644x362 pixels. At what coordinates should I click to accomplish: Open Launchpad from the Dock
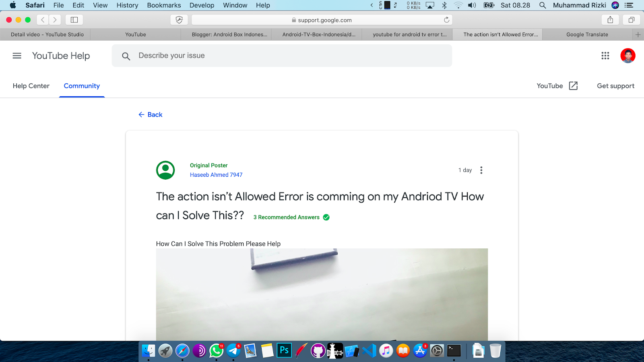[165, 351]
